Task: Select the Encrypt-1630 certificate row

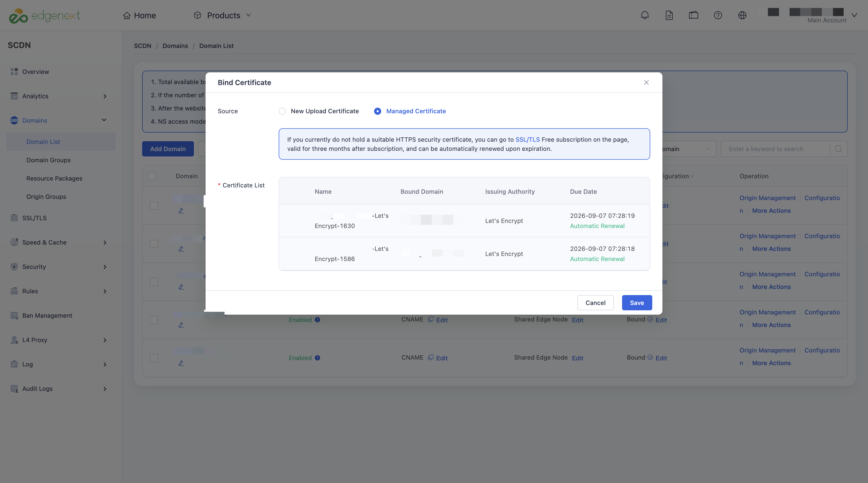Action: click(x=464, y=221)
